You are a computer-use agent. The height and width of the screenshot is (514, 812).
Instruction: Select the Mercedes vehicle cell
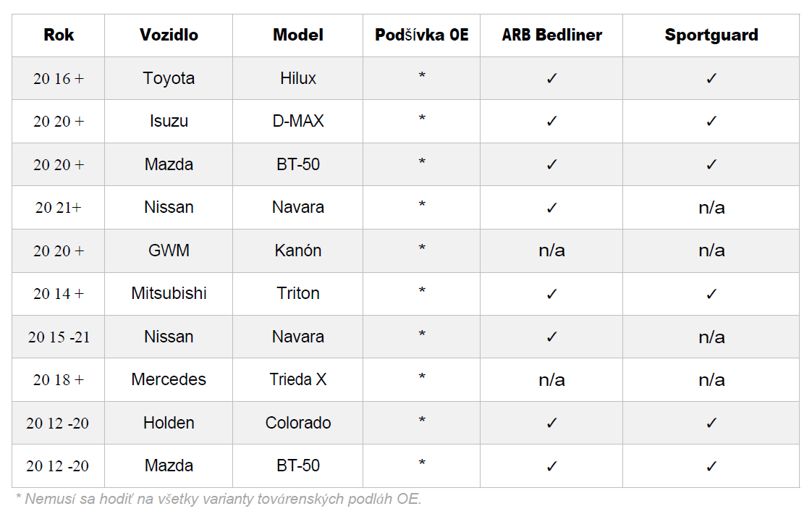point(169,379)
